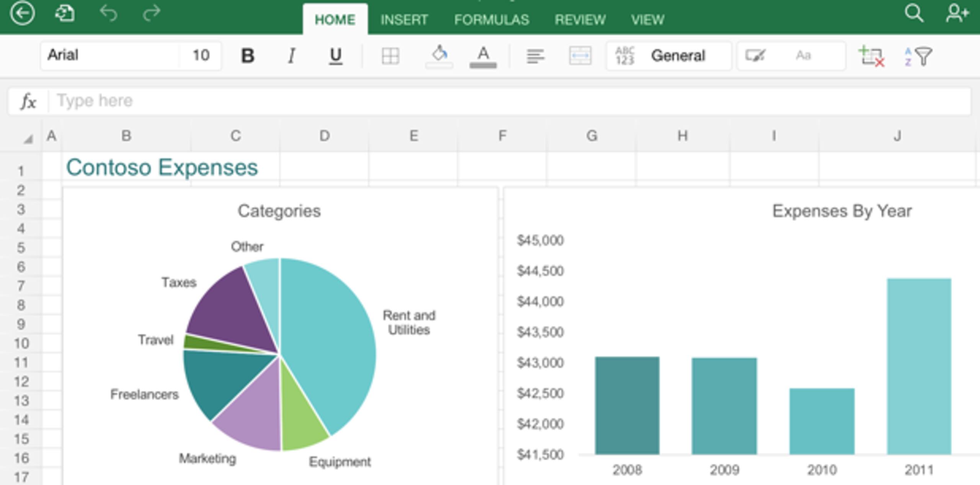Open the format as table icon
The image size is (980, 485).
(755, 56)
